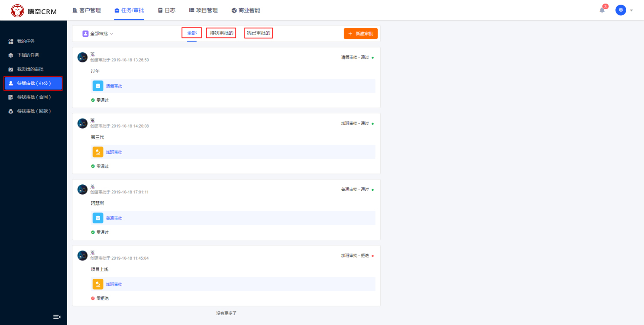Expand the user account menu arrow
Screen dimensions: 644x325
point(631,10)
